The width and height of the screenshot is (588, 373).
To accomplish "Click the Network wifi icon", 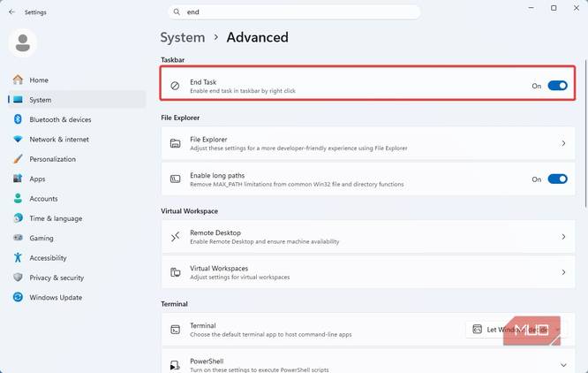I will pyautogui.click(x=18, y=139).
